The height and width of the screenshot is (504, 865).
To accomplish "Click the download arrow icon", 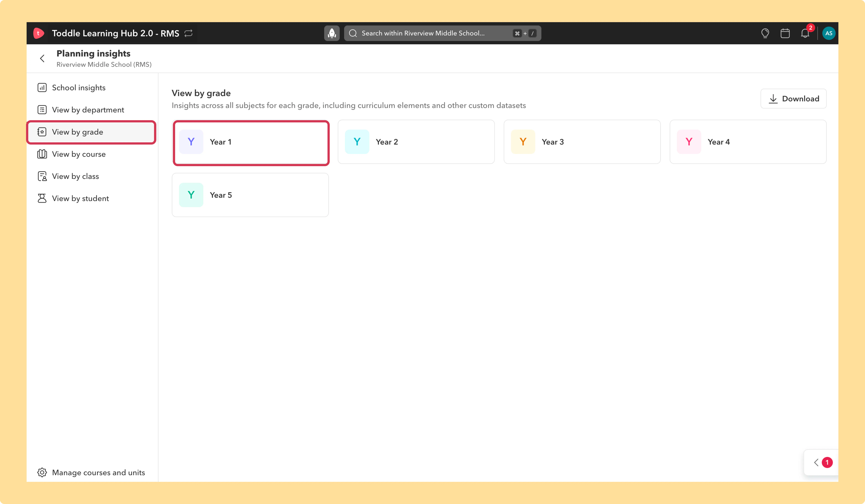I will point(773,99).
